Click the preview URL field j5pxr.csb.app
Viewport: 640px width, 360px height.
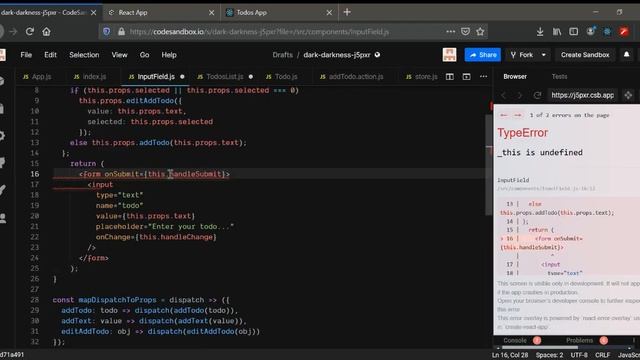click(582, 95)
